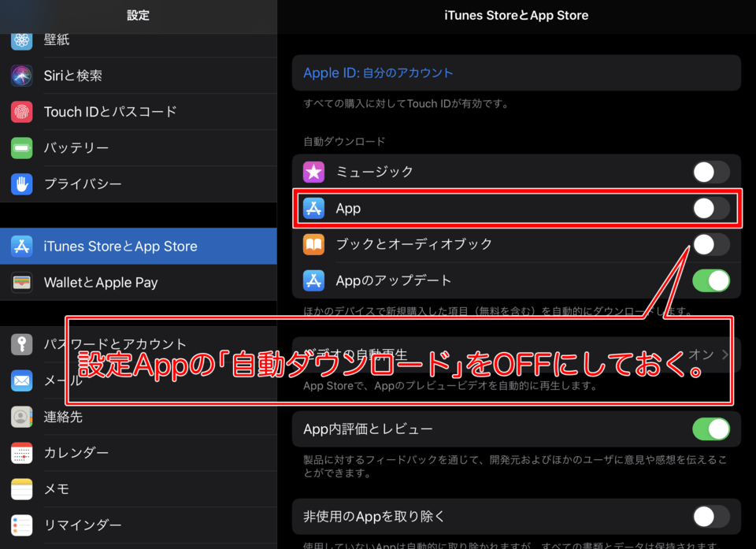Tap the Wallet card icon
The width and height of the screenshot is (756, 549).
coord(22,282)
